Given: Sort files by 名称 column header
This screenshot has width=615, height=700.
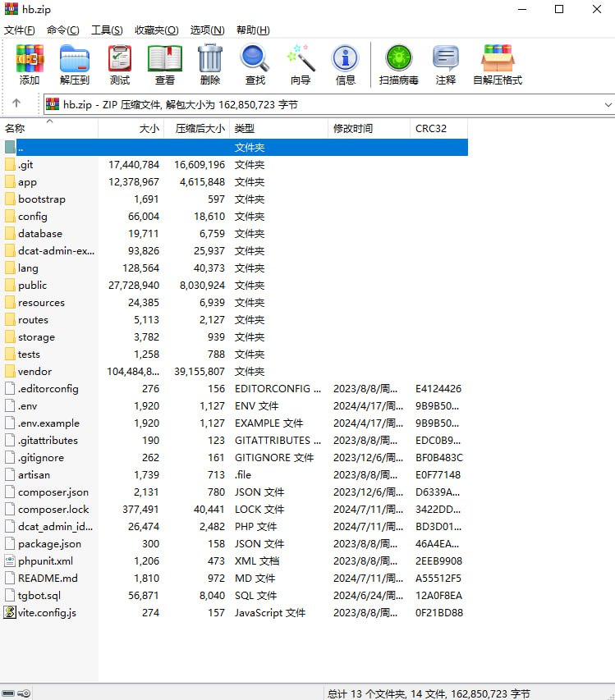Looking at the screenshot, I should click(x=16, y=129).
